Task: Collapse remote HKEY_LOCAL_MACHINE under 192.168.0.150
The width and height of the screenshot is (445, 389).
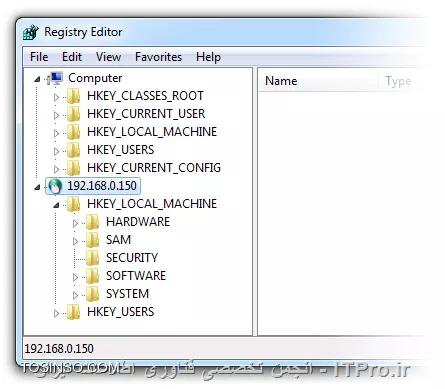Action: click(56, 205)
